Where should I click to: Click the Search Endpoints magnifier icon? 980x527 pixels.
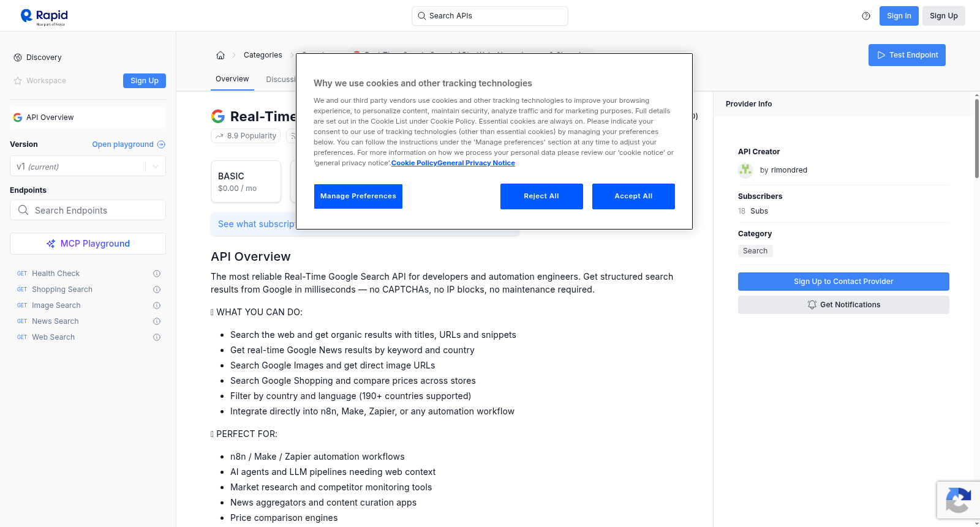(x=23, y=210)
